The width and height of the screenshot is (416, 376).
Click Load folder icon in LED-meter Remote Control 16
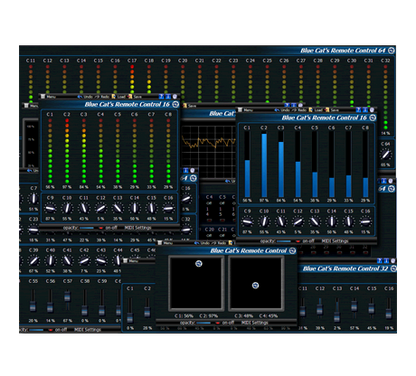click(114, 97)
